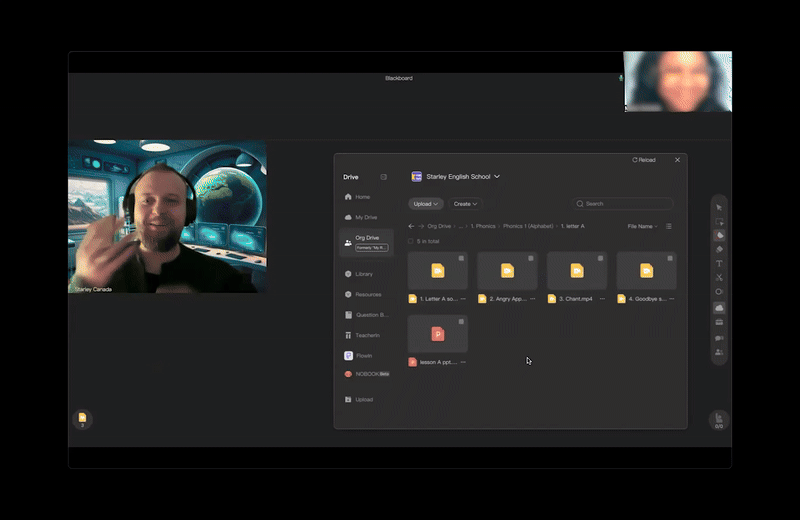Open the 3. Chant.mp4 video thumbnail
Screen dimensions: 800x520
coord(577,271)
